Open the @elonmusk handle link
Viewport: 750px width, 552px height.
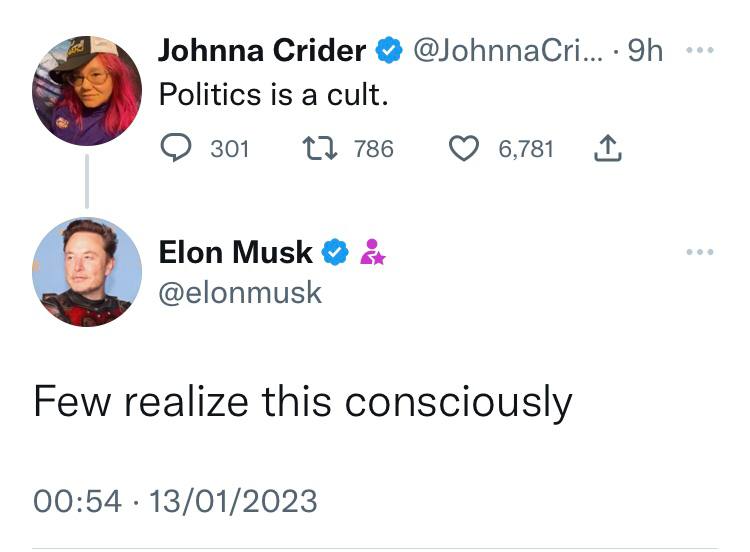tap(240, 291)
